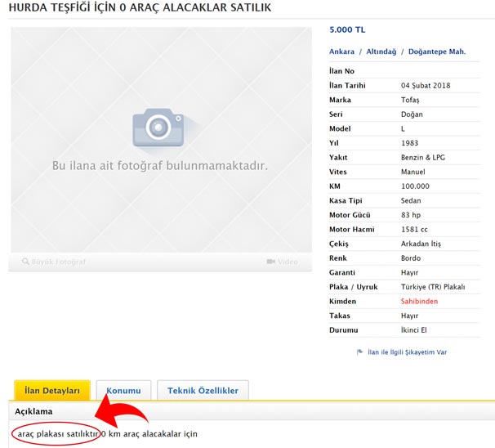Click the video camera icon under photo
The height and width of the screenshot is (448, 495).
[x=270, y=262]
